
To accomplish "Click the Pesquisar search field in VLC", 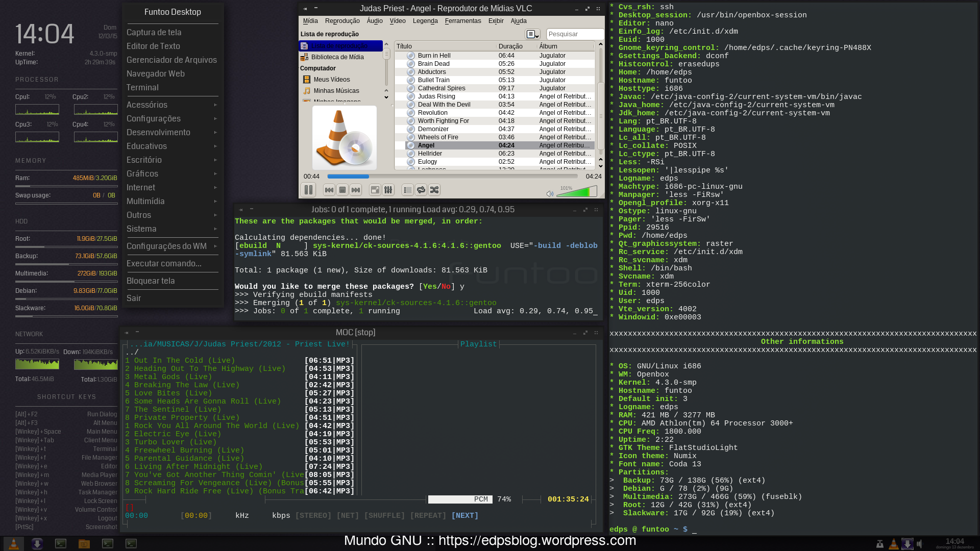I will [x=575, y=34].
